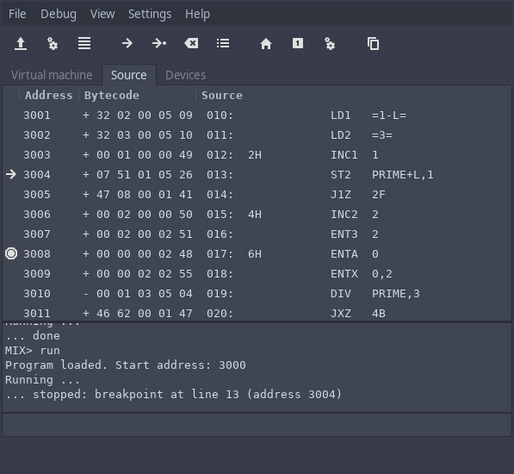The image size is (514, 474).
Task: Click the Address column header
Action: (x=49, y=95)
